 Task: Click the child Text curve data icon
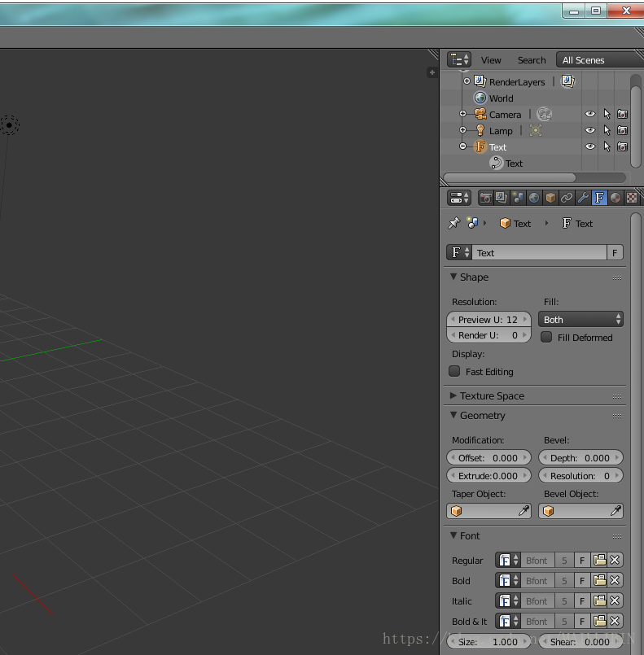click(x=496, y=163)
